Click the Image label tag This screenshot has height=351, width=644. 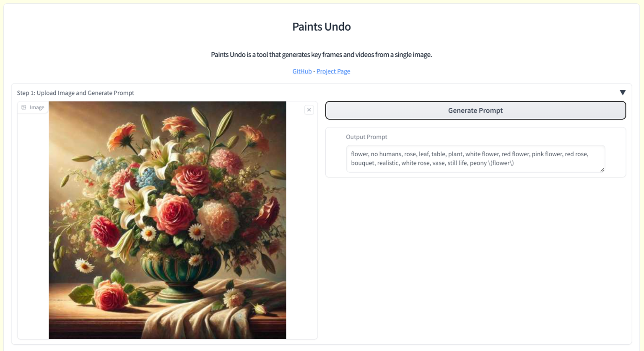[37, 107]
